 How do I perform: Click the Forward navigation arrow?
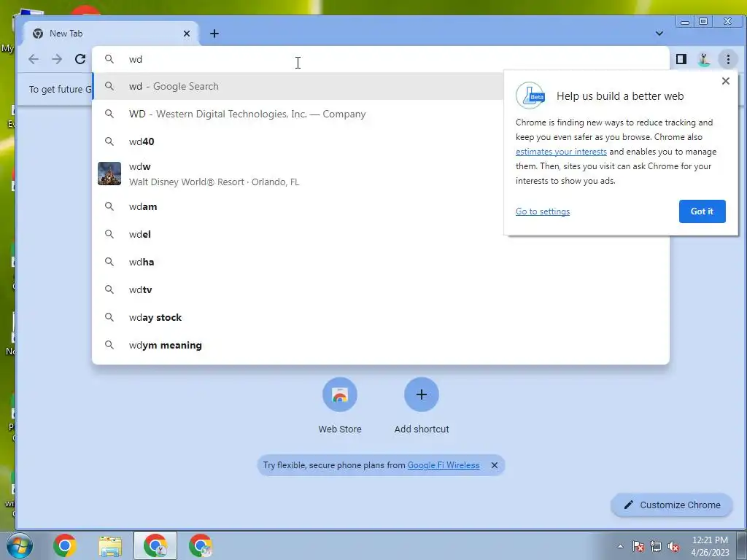57,59
